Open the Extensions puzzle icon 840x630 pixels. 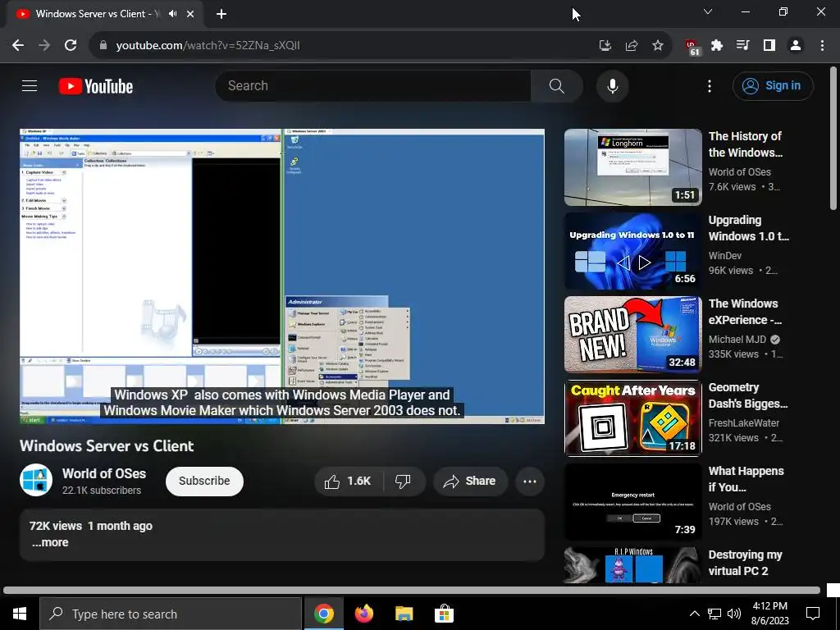click(717, 46)
